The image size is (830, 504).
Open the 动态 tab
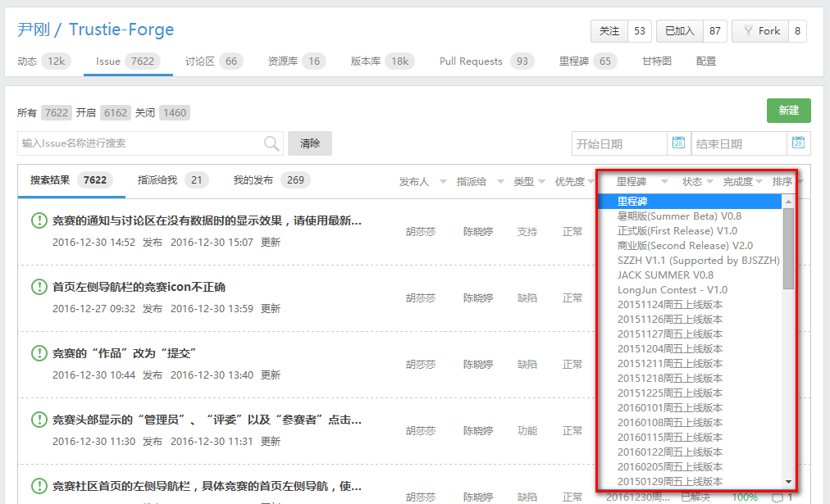coord(43,61)
